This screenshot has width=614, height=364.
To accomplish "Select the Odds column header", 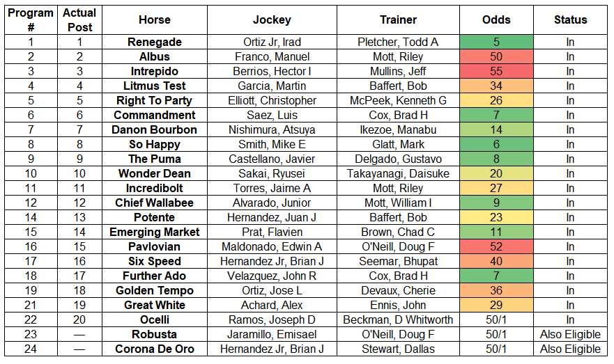I will [x=496, y=20].
